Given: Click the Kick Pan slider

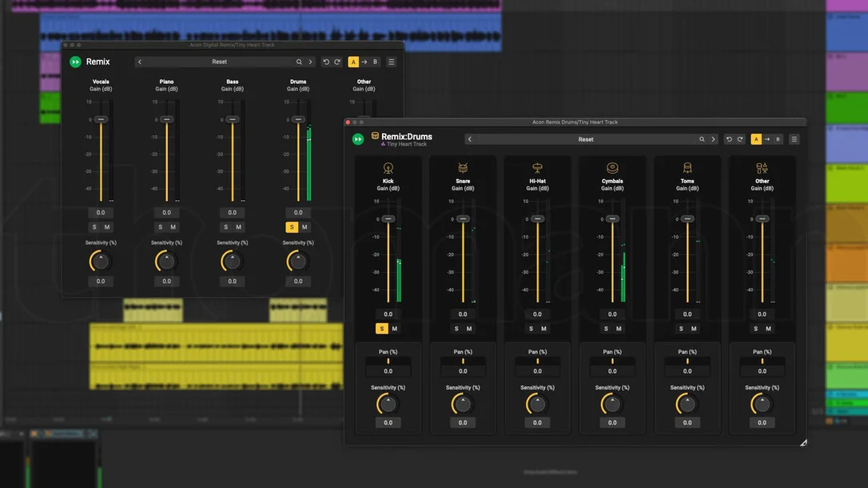Looking at the screenshot, I should pos(388,361).
